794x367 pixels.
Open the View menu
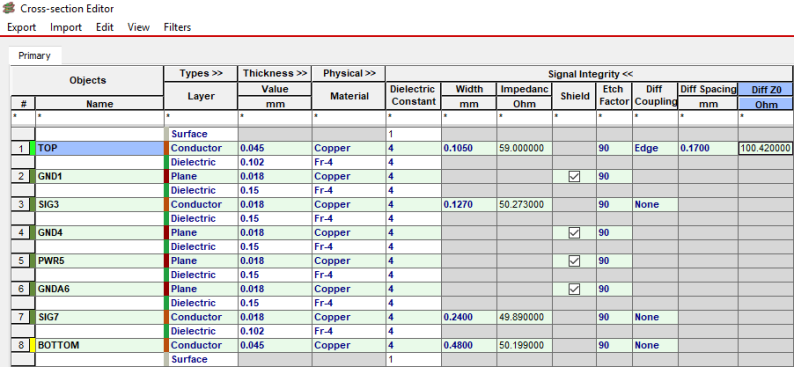138,27
